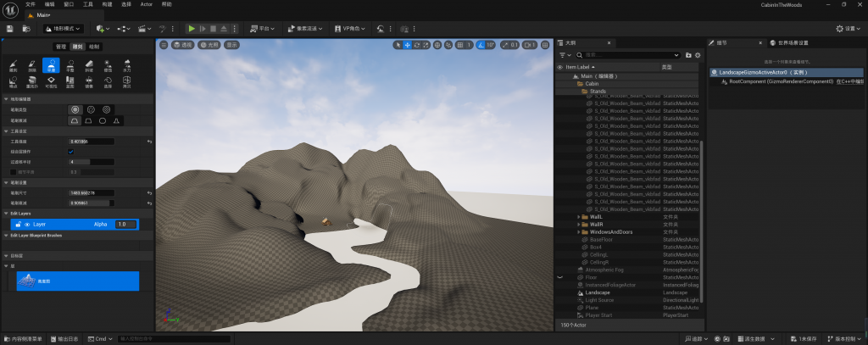
Task: Select the Ramp (斜坡) sculpt tool
Action: click(89, 65)
